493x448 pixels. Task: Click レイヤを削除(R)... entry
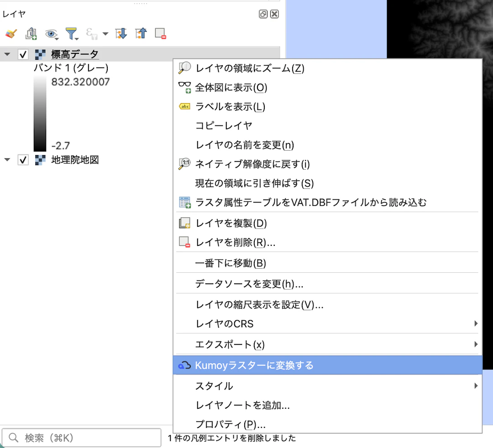pos(327,242)
